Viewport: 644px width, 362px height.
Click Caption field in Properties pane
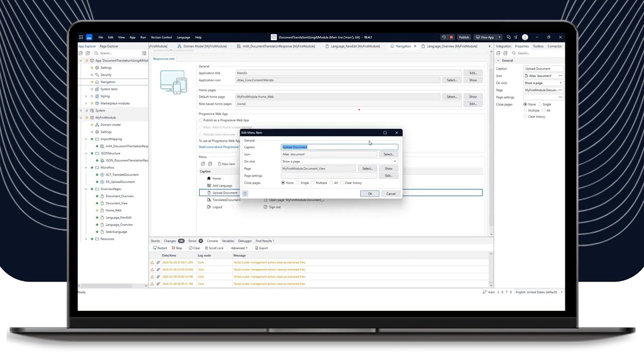(543, 68)
